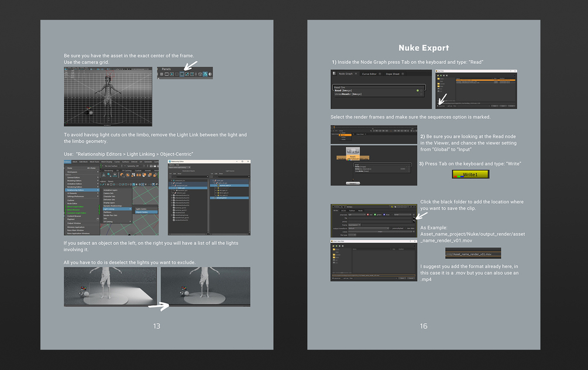
Task: Click the film gate icon in Panels toolbar
Action: (167, 74)
